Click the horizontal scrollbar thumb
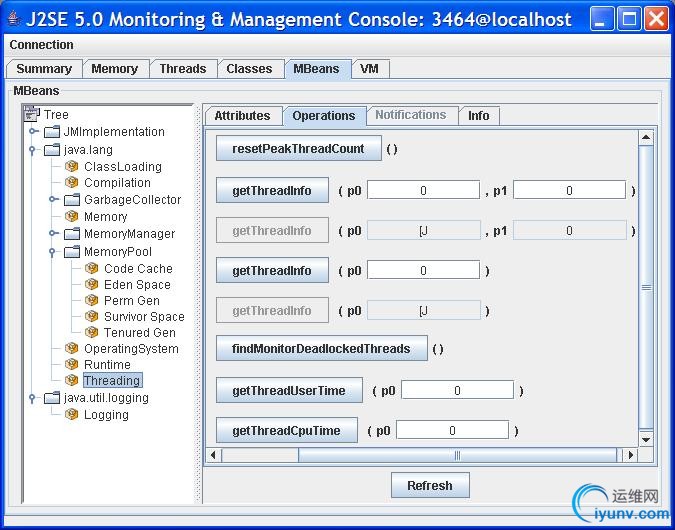This screenshot has width=675, height=530. [x=457, y=455]
